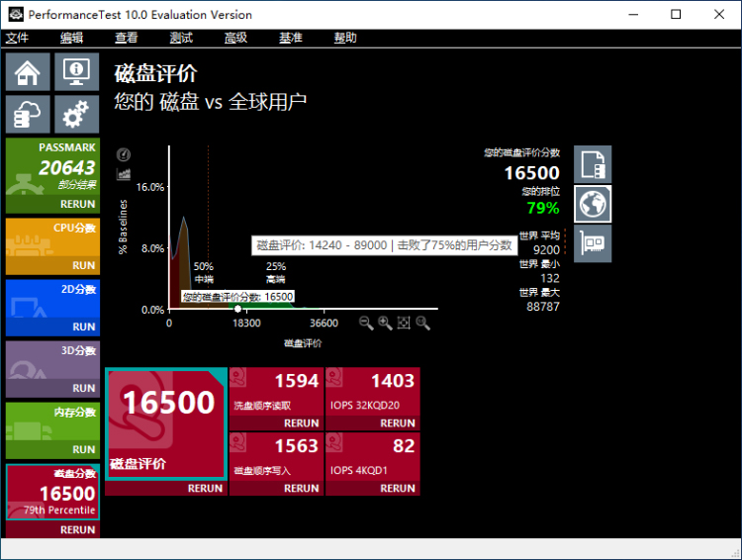The height and width of the screenshot is (560, 742).
Task: Select the world comparison globe icon
Action: coord(593,204)
